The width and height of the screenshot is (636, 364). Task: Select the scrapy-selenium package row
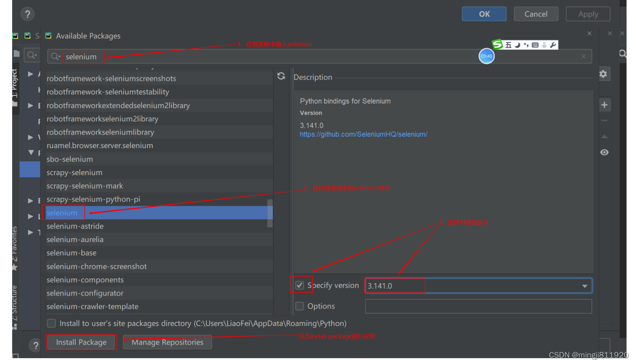pos(159,172)
